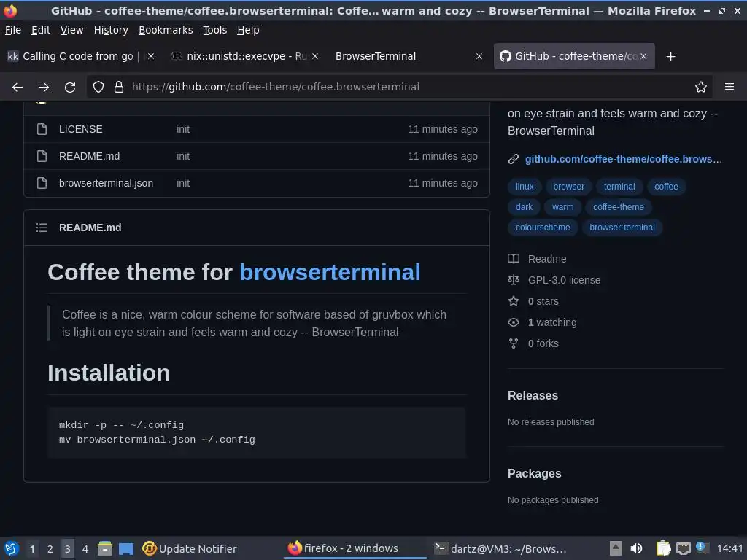This screenshot has height=560, width=747.
Task: Select the 'terminal' topic tag
Action: pos(619,187)
